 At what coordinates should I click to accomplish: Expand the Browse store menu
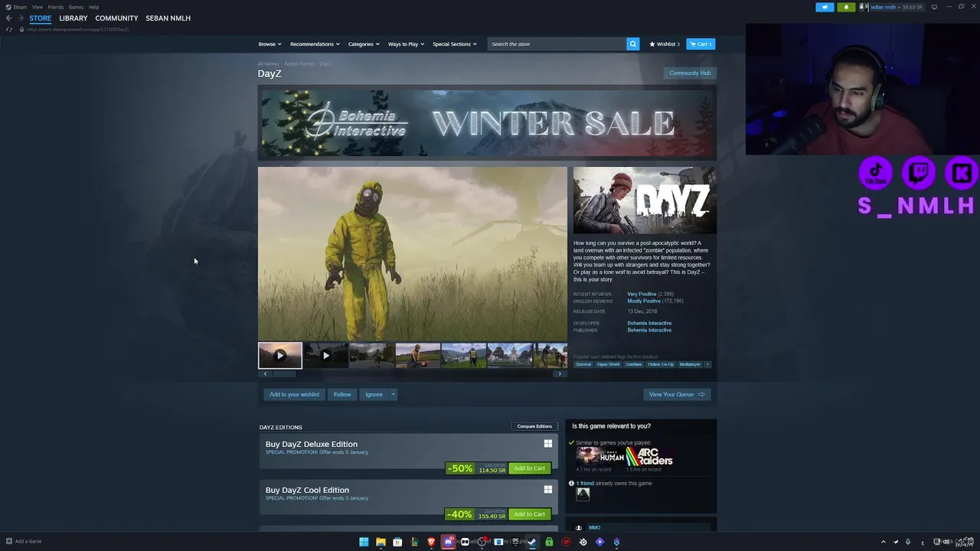[269, 44]
